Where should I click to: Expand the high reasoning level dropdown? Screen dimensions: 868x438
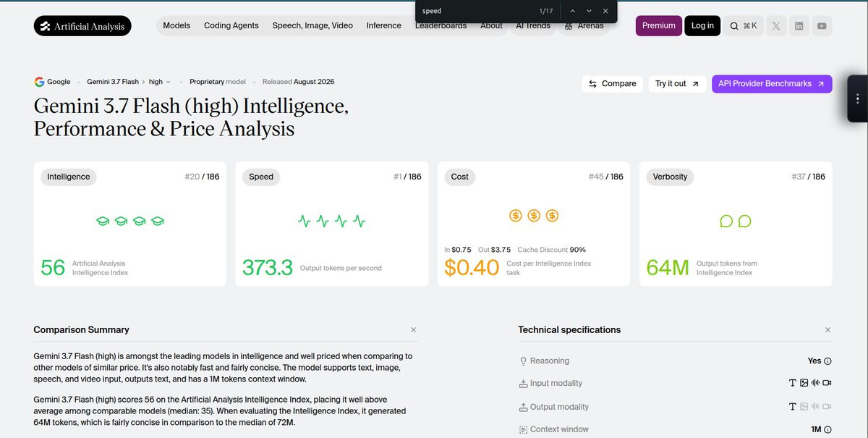tap(160, 82)
